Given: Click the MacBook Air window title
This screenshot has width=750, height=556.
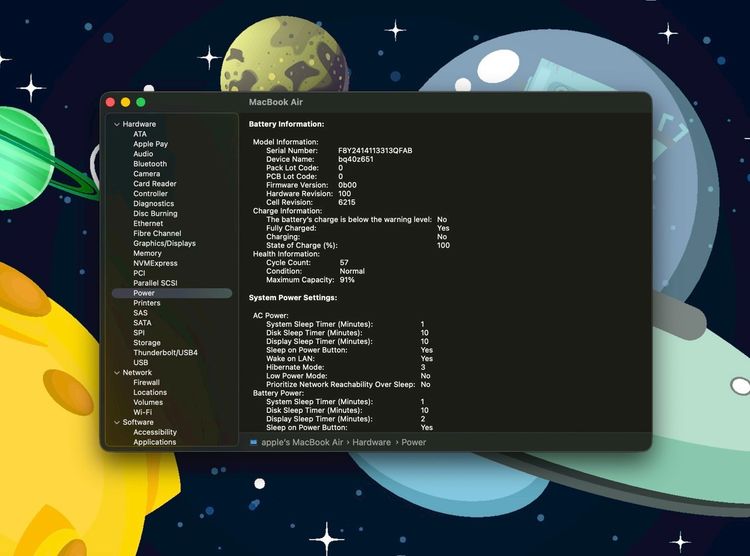Looking at the screenshot, I should (x=276, y=102).
